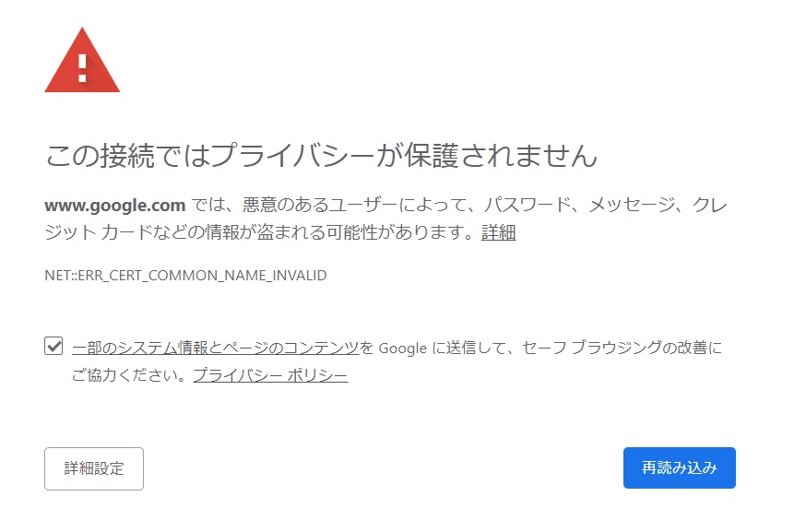Screen dimensions: 794x532
Task: Click the red warning triangle icon
Action: 82,61
